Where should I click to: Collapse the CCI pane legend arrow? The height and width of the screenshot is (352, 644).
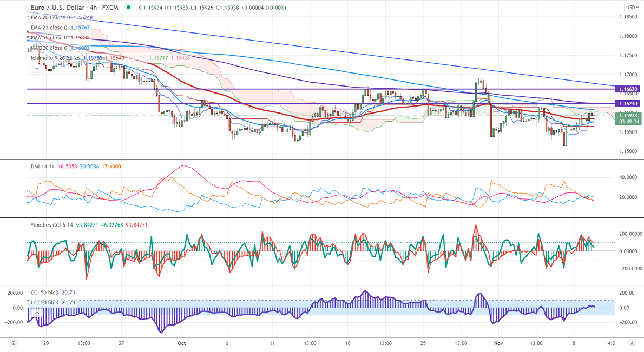[37, 313]
